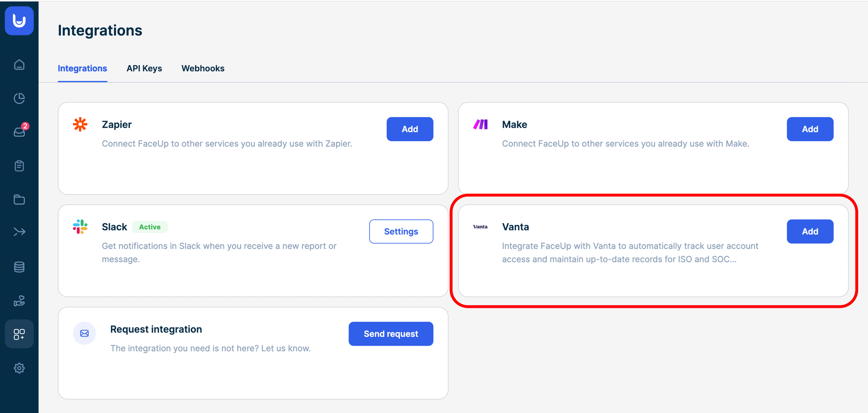Click the forwarding arrows sidebar icon

(x=19, y=232)
